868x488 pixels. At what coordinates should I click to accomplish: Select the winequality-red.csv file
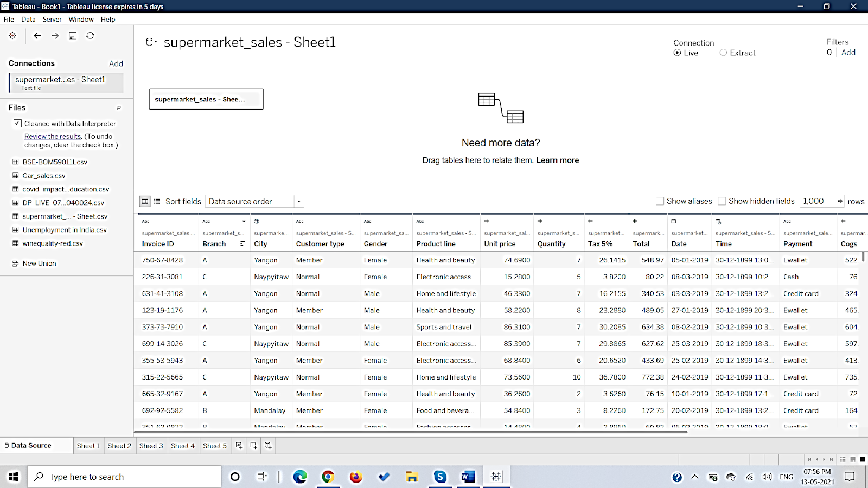[53, 243]
